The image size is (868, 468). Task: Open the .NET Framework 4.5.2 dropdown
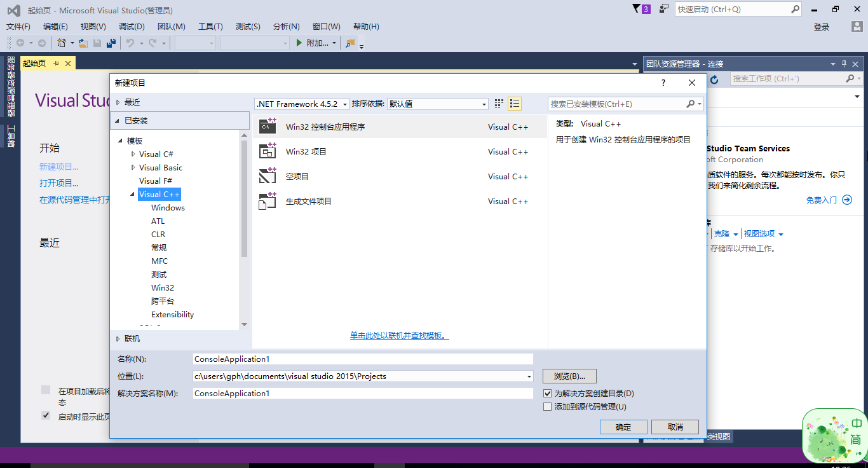coord(302,104)
